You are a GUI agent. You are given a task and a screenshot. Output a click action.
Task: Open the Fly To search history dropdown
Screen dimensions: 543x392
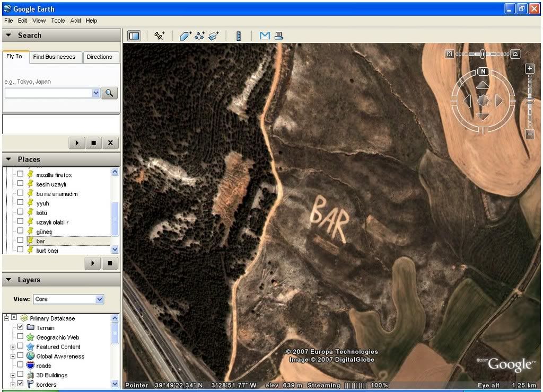(96, 93)
